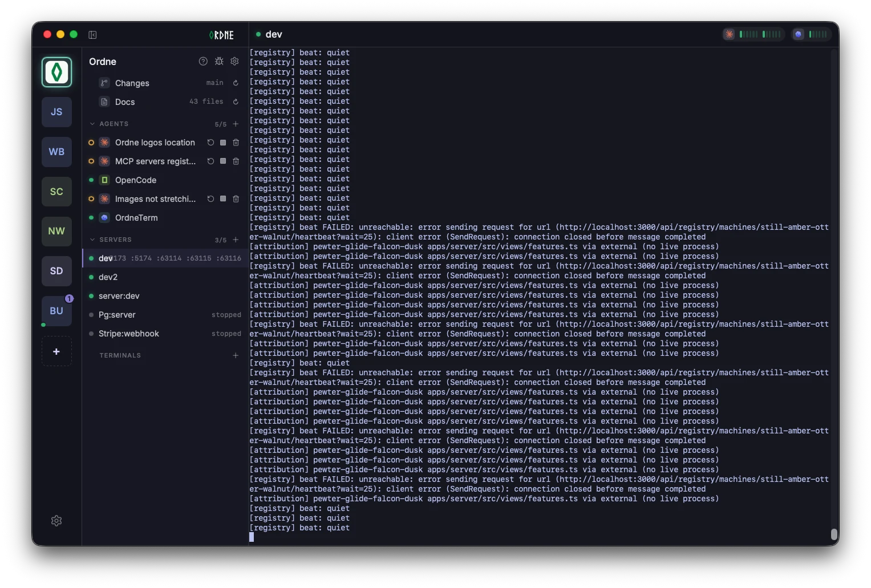Select the dev2 server
The height and width of the screenshot is (588, 871).
pyautogui.click(x=165, y=277)
